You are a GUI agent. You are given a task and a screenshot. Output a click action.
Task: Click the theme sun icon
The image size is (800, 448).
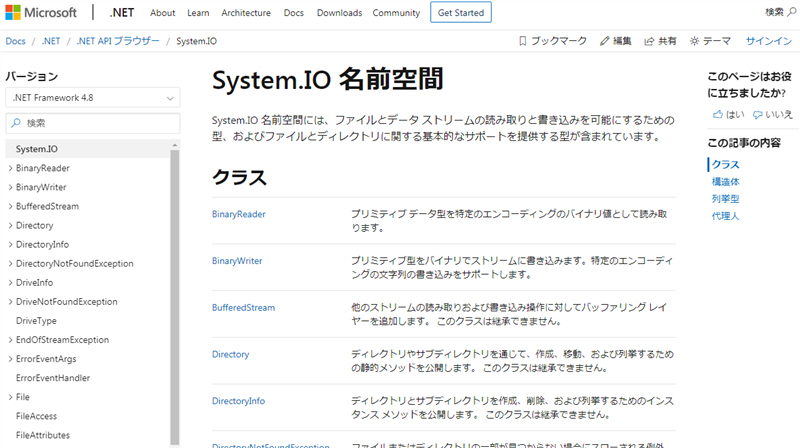pyautogui.click(x=694, y=41)
